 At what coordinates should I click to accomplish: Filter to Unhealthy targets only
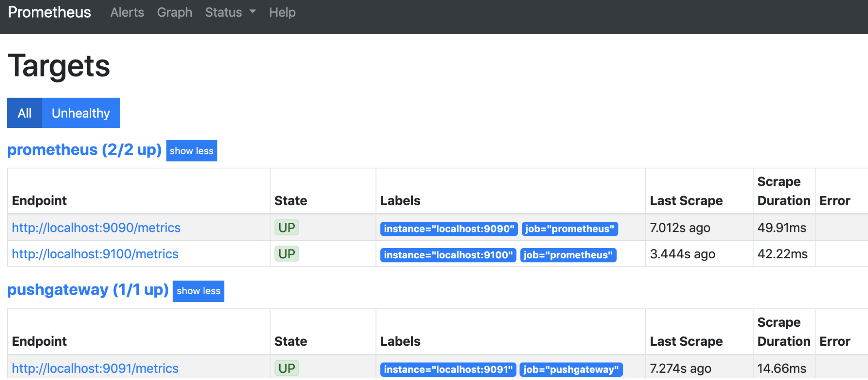(x=81, y=113)
